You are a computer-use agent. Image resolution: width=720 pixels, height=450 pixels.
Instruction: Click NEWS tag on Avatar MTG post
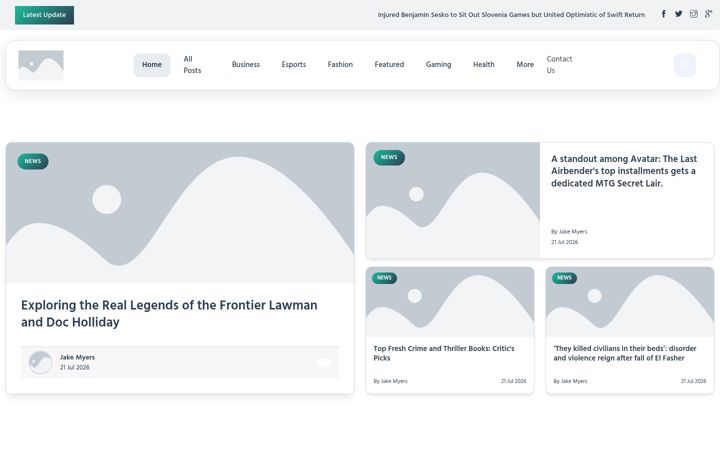[389, 158]
